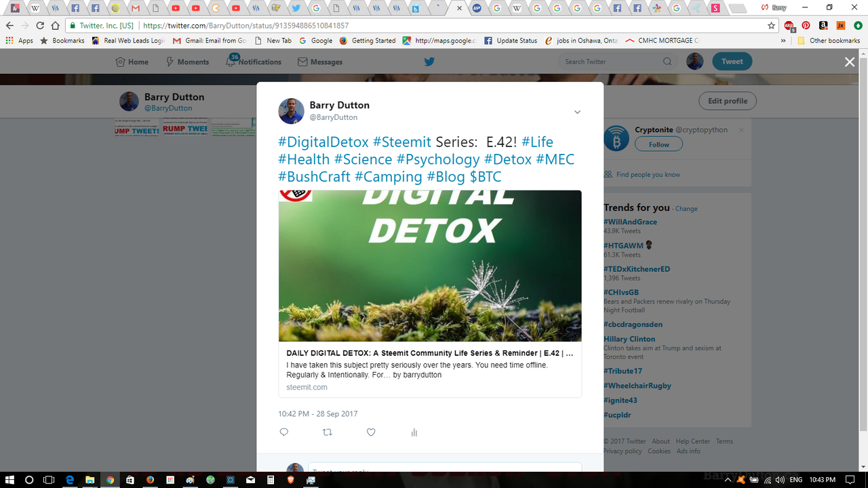Screen dimensions: 868x488
Task: Open File Explorer from the taskbar
Action: coord(90,480)
